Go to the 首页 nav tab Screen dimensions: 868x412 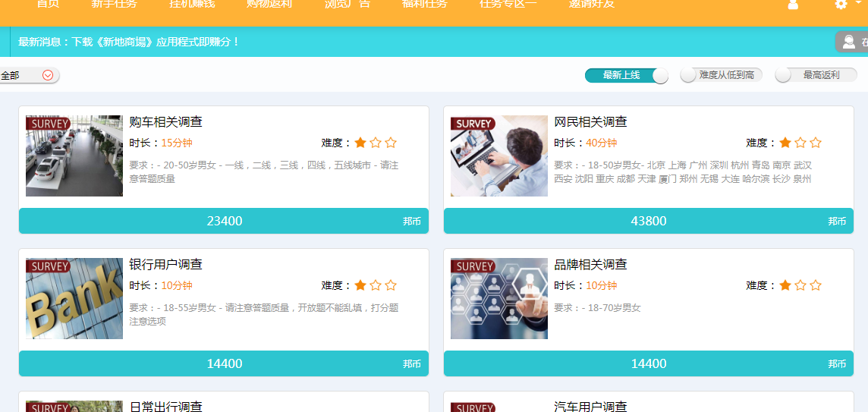coord(48,4)
